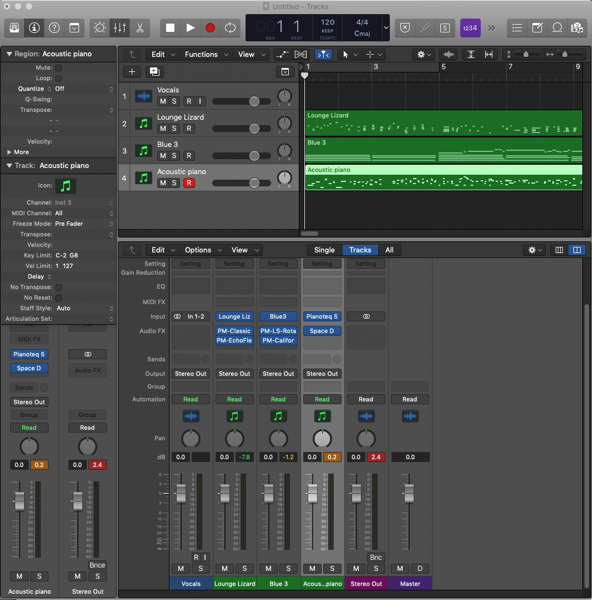The width and height of the screenshot is (592, 600).
Task: Open the Mixer with the toolbar icon
Action: (x=120, y=28)
